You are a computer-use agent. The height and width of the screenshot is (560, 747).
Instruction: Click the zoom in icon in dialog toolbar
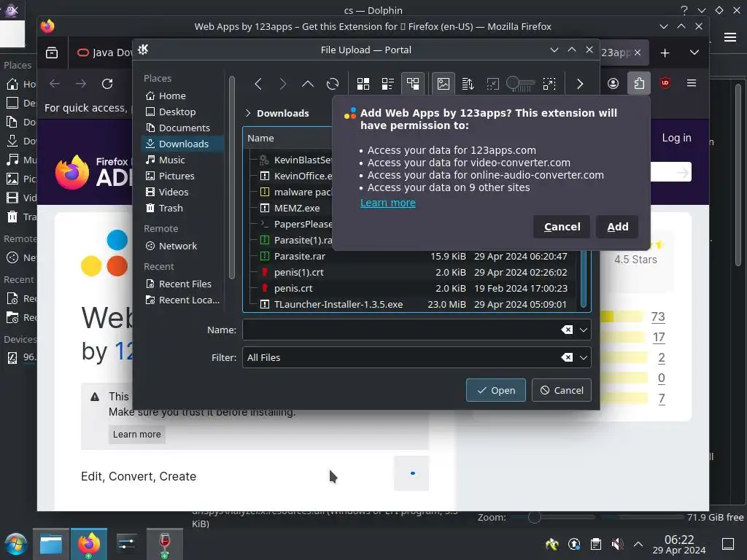pos(549,85)
